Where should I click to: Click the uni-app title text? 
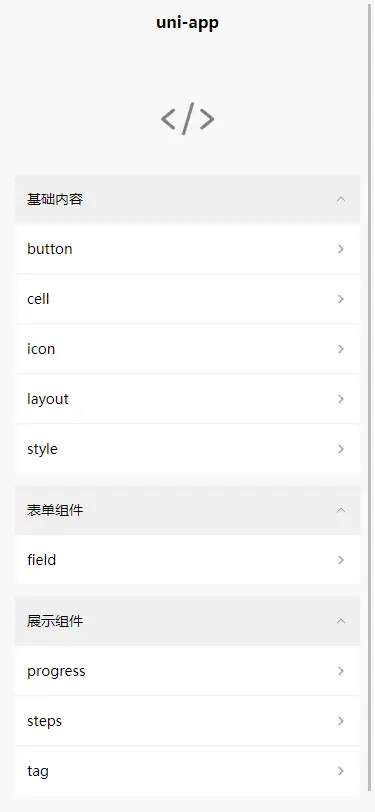click(188, 23)
